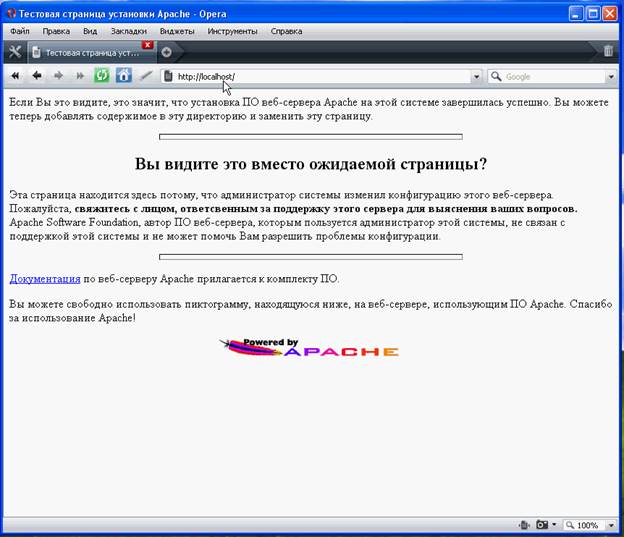Click the bold text свяжитесь с лицом

(126, 209)
